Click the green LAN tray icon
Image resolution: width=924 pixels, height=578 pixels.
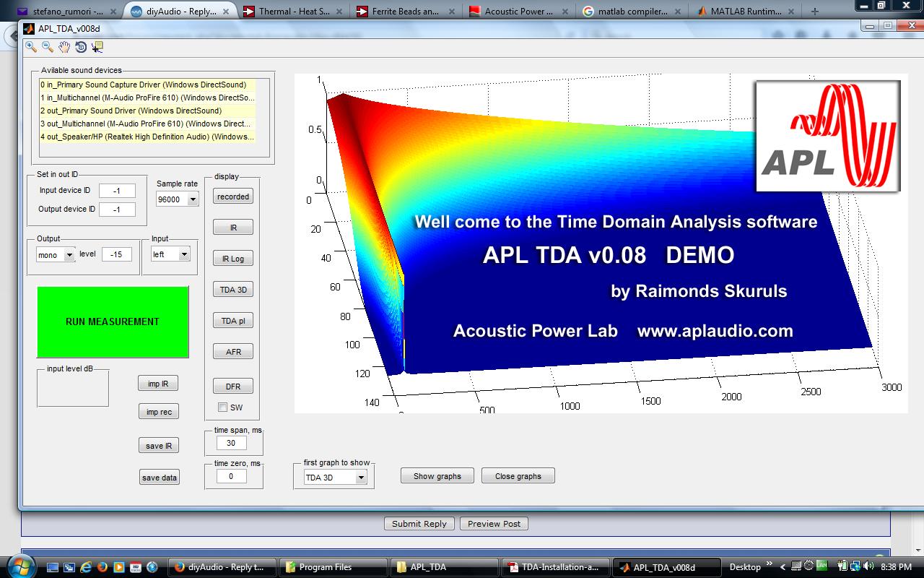821,566
